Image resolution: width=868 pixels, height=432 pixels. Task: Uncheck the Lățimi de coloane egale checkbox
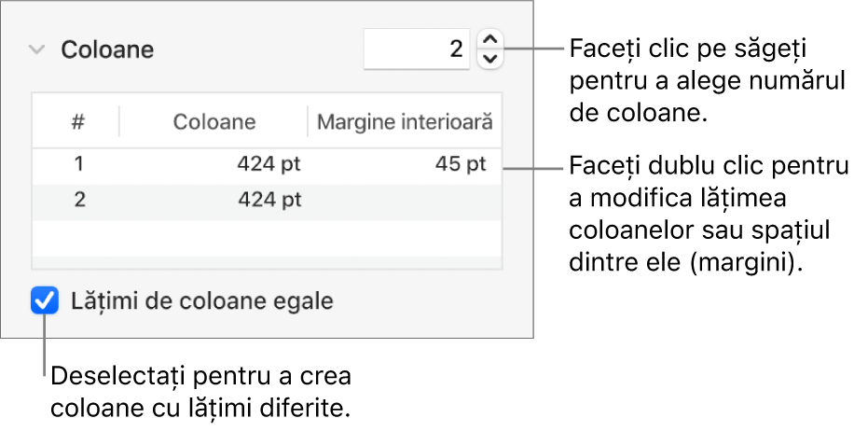(44, 301)
